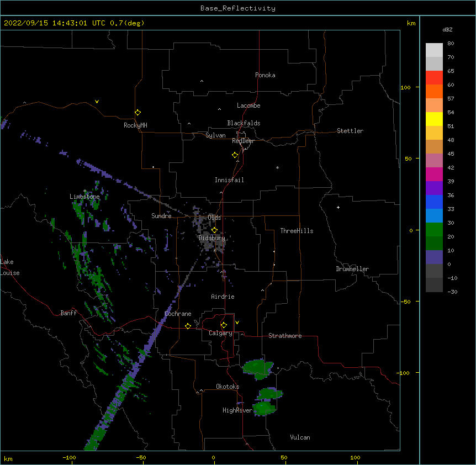Pick the yellow 54-51 dBZ legend swatch
476x465 pixels.
434,119
